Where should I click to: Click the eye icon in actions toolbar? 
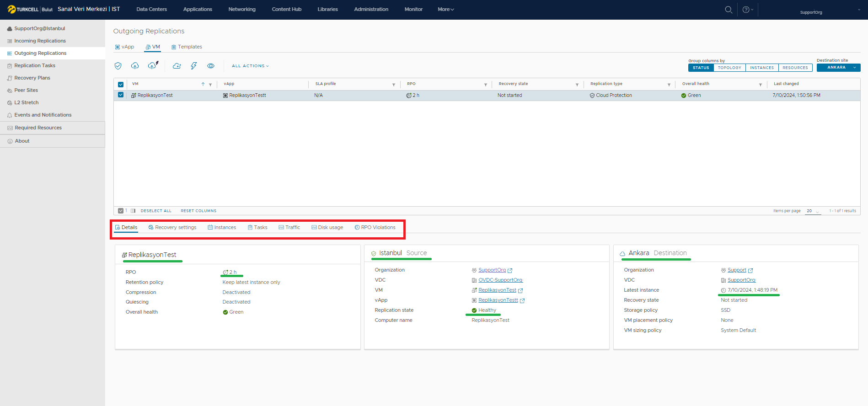(x=211, y=66)
